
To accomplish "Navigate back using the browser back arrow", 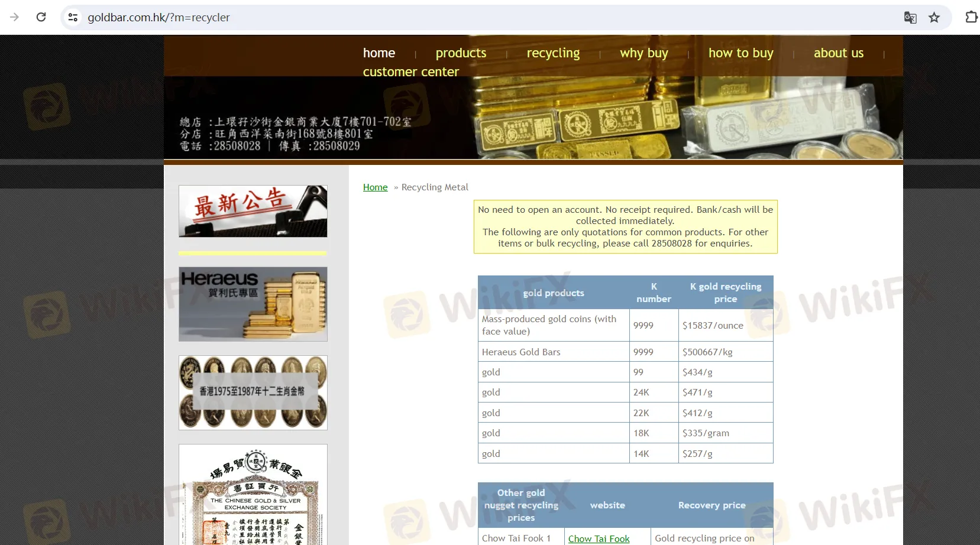I will point(14,17).
